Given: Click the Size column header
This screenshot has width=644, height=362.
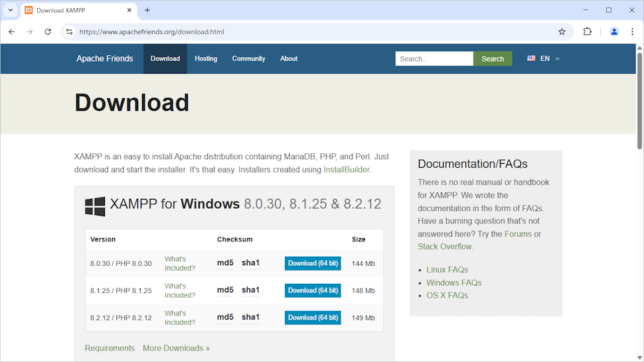Looking at the screenshot, I should pyautogui.click(x=359, y=239).
